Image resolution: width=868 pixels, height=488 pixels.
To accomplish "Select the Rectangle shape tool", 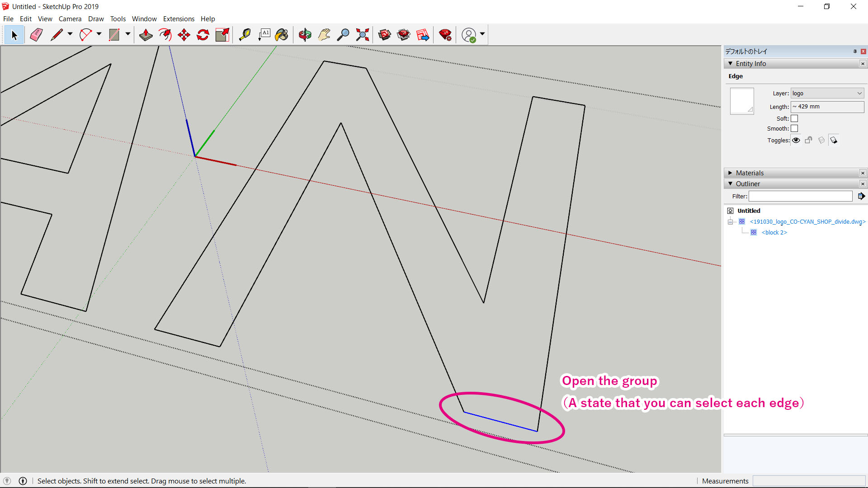I will click(114, 35).
